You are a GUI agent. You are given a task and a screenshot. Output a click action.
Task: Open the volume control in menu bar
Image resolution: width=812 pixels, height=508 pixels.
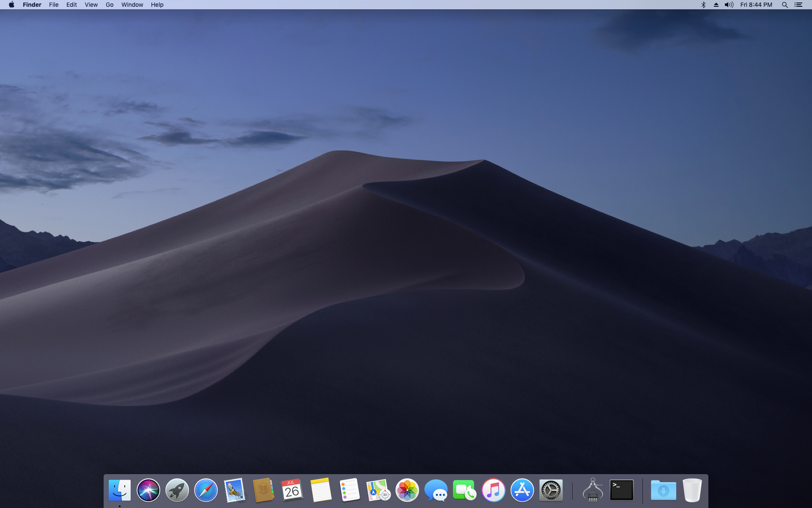point(729,5)
